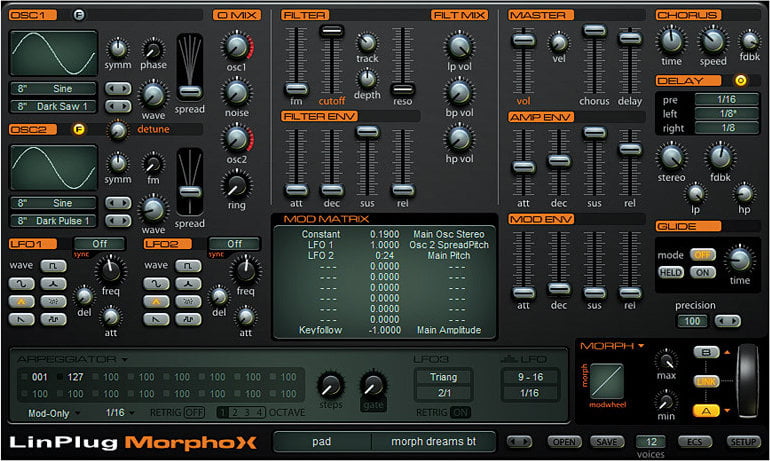Click the Amp Env sus slider handle
The height and width of the screenshot is (461, 770).
[x=594, y=133]
